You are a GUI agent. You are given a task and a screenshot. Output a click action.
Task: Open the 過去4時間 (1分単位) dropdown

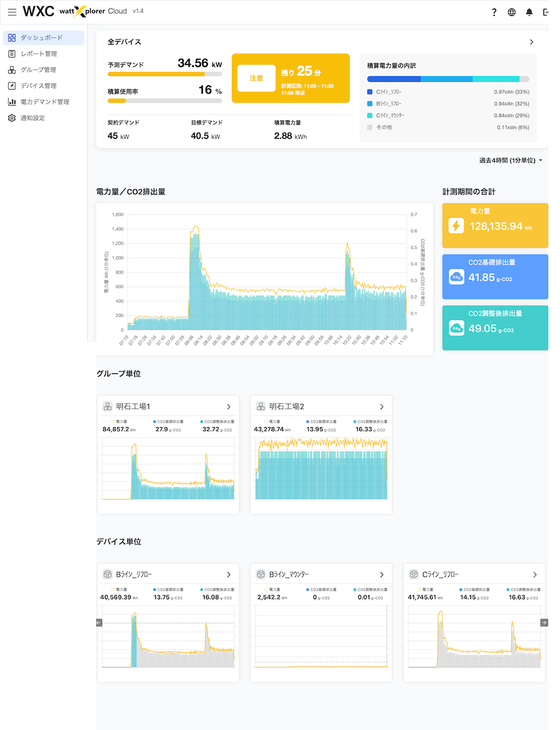pyautogui.click(x=510, y=160)
